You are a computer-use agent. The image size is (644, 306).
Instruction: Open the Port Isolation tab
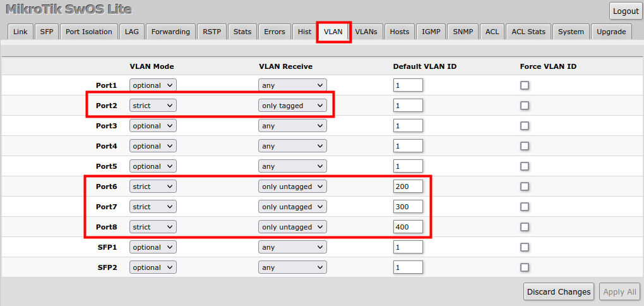point(89,32)
